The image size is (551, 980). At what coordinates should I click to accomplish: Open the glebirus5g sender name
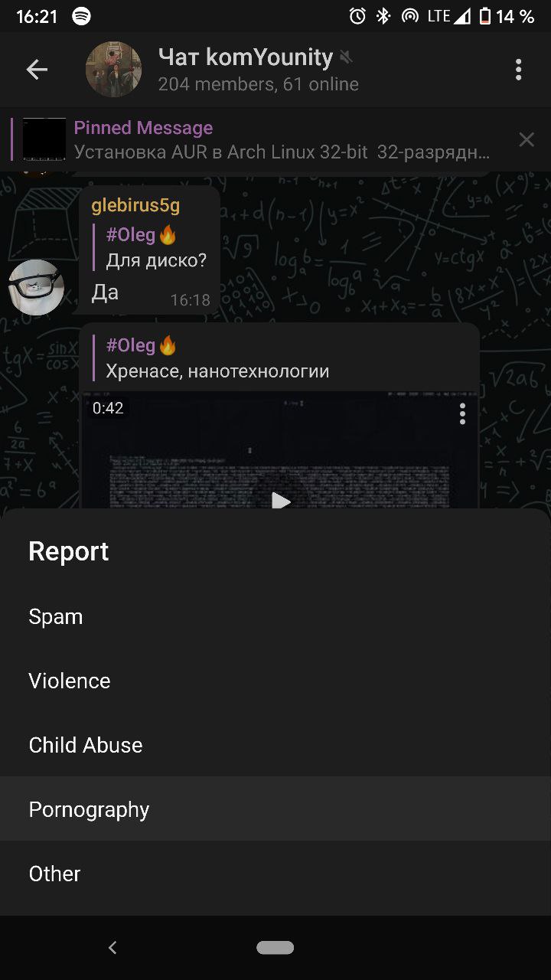[135, 205]
